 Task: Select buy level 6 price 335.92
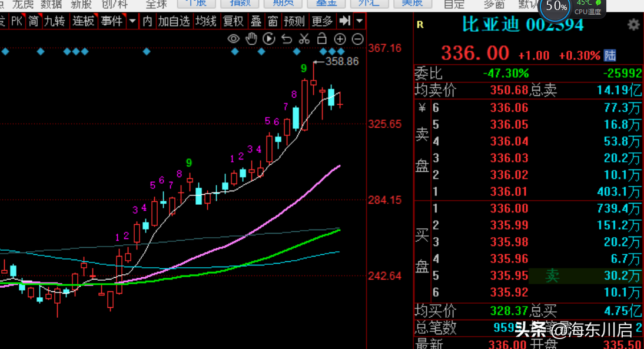(509, 293)
